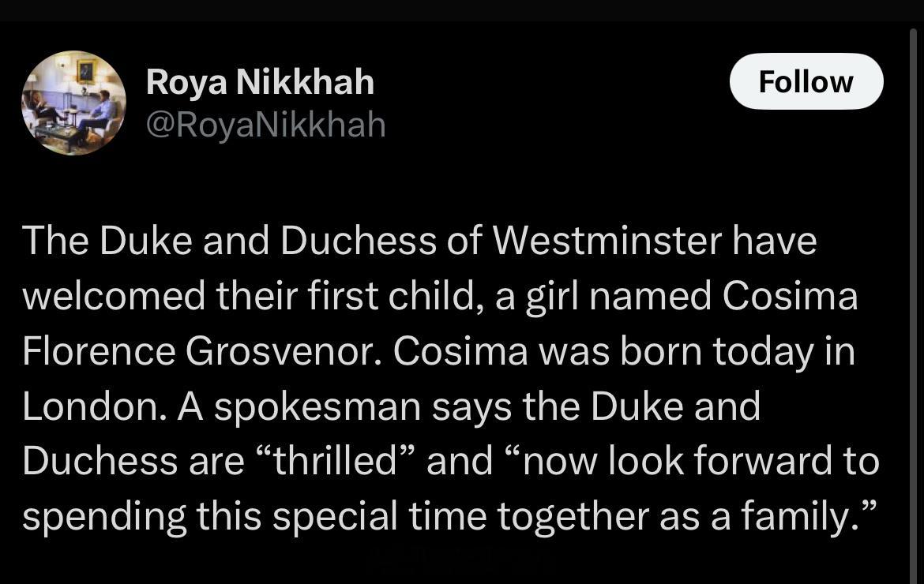Click the word "Grosvenor." in the tweet
924x584 pixels.
pyautogui.click(x=284, y=351)
